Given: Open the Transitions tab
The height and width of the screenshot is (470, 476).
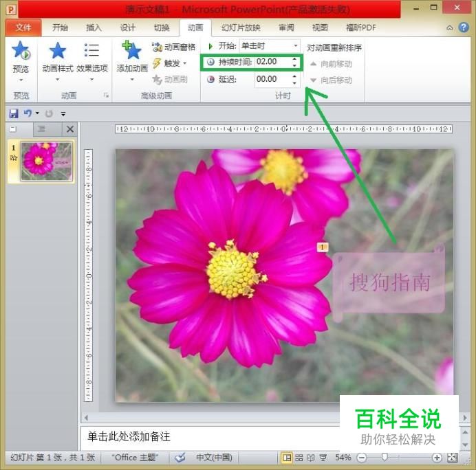Looking at the screenshot, I should coord(162,27).
